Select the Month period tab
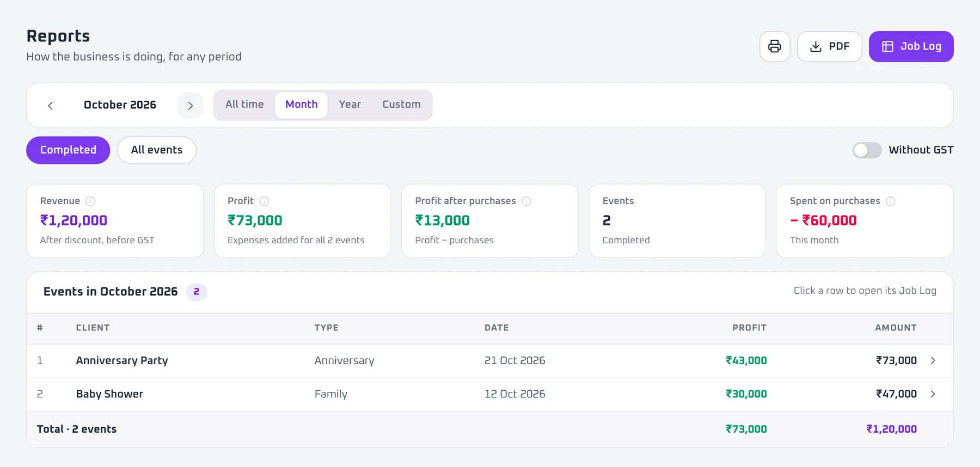This screenshot has height=467, width=980. click(x=301, y=105)
